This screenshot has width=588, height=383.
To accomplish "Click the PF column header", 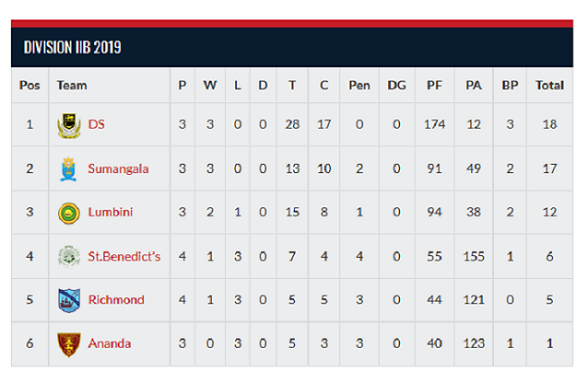I will coord(434,85).
